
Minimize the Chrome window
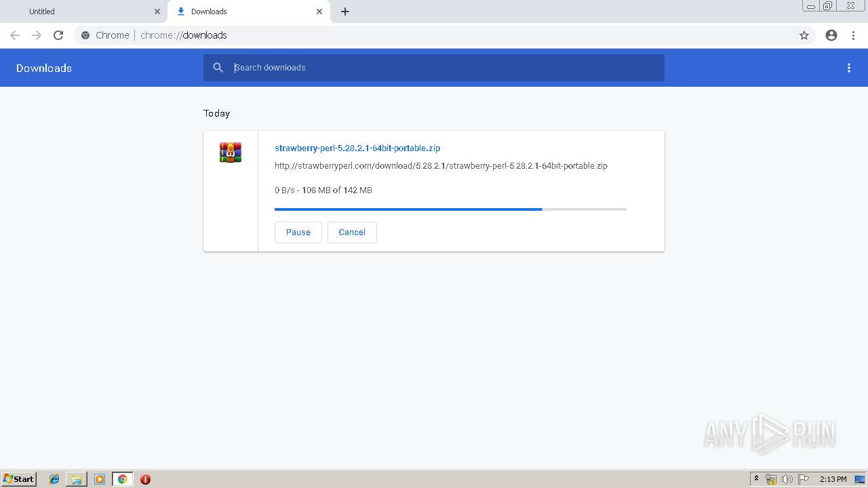(811, 6)
